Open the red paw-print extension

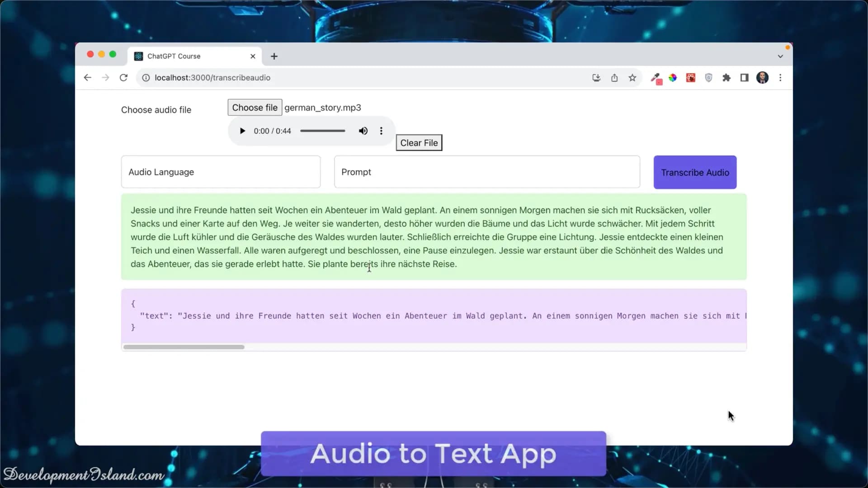(x=690, y=77)
